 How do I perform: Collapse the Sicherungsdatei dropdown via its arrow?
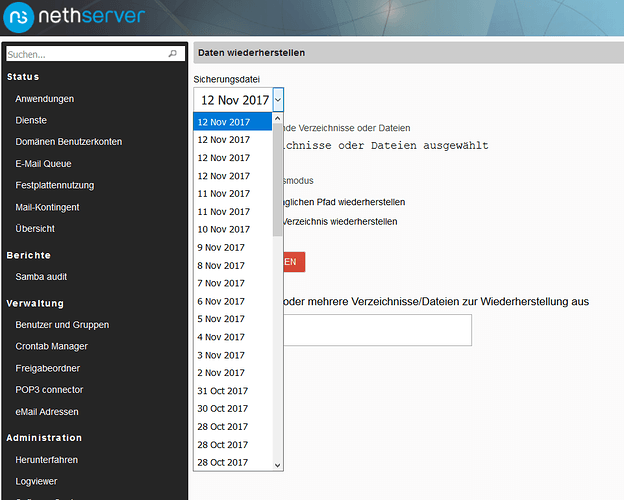click(278, 100)
